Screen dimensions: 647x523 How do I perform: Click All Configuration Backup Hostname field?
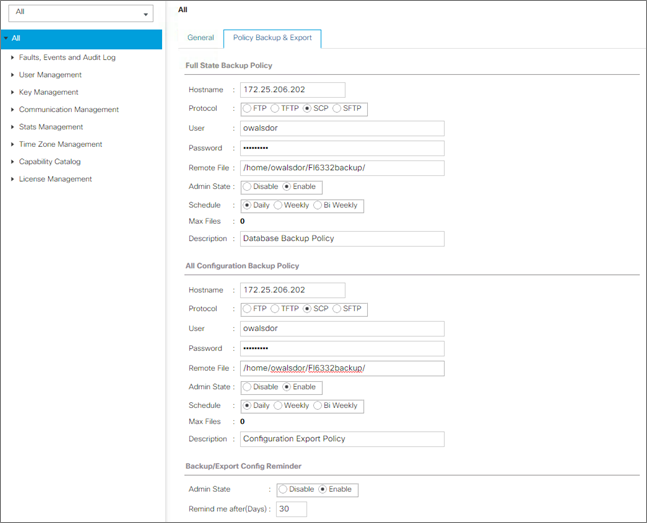pyautogui.click(x=293, y=290)
